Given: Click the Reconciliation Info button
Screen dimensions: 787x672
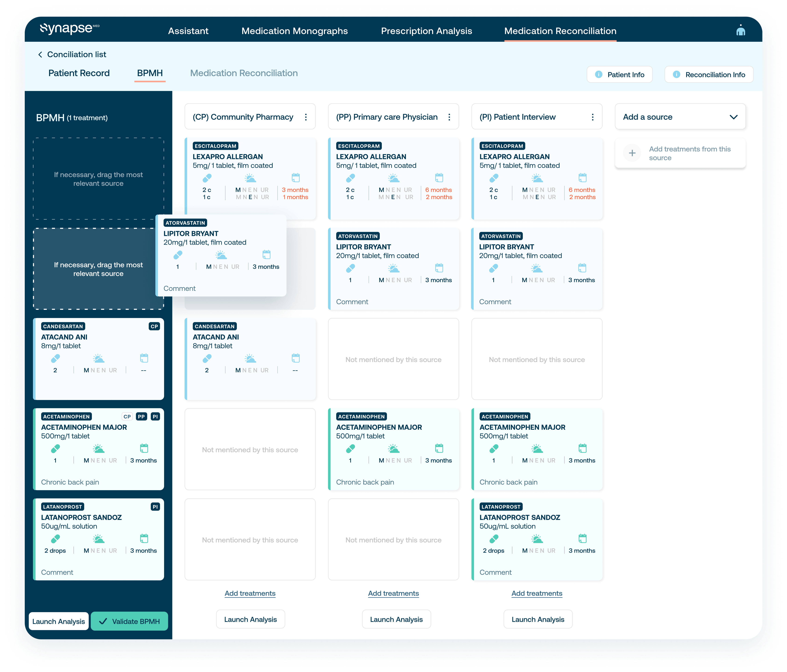Looking at the screenshot, I should coord(709,74).
